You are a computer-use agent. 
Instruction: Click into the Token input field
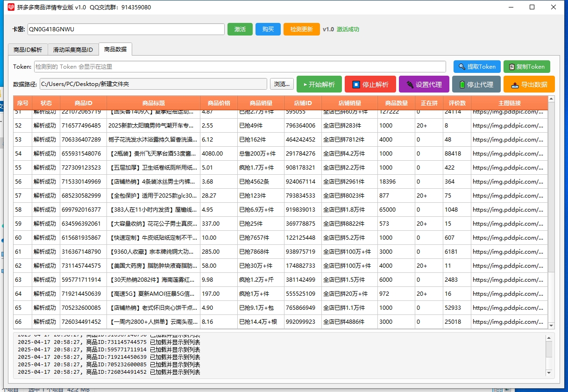pyautogui.click(x=240, y=66)
